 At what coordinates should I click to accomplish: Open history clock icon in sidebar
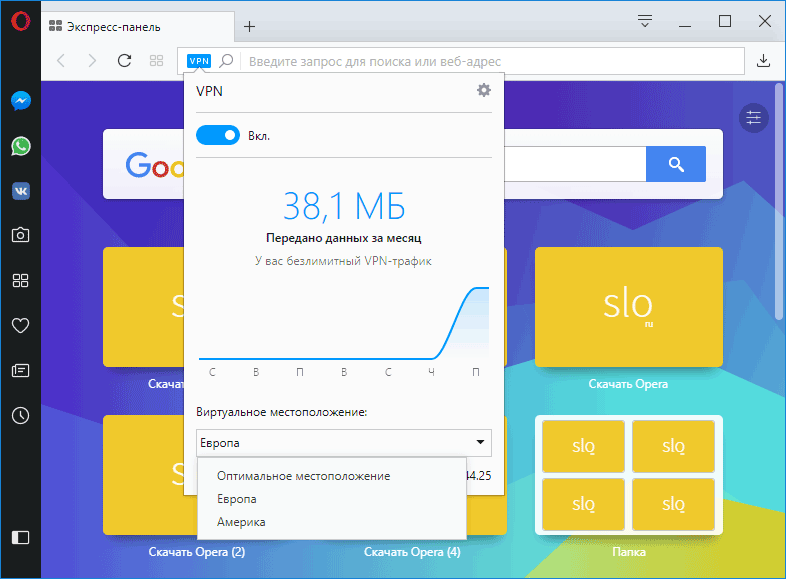pyautogui.click(x=21, y=416)
